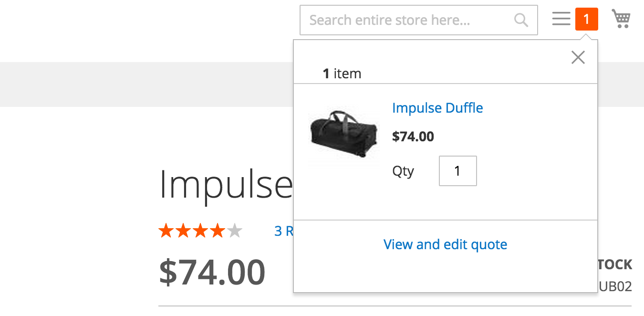The width and height of the screenshot is (644, 316).
Task: Open the shopping cart icon
Action: click(621, 19)
